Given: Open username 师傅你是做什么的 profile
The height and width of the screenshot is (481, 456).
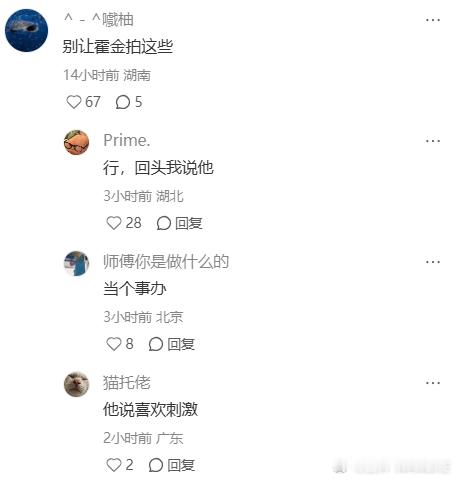Looking at the screenshot, I should pyautogui.click(x=166, y=261).
